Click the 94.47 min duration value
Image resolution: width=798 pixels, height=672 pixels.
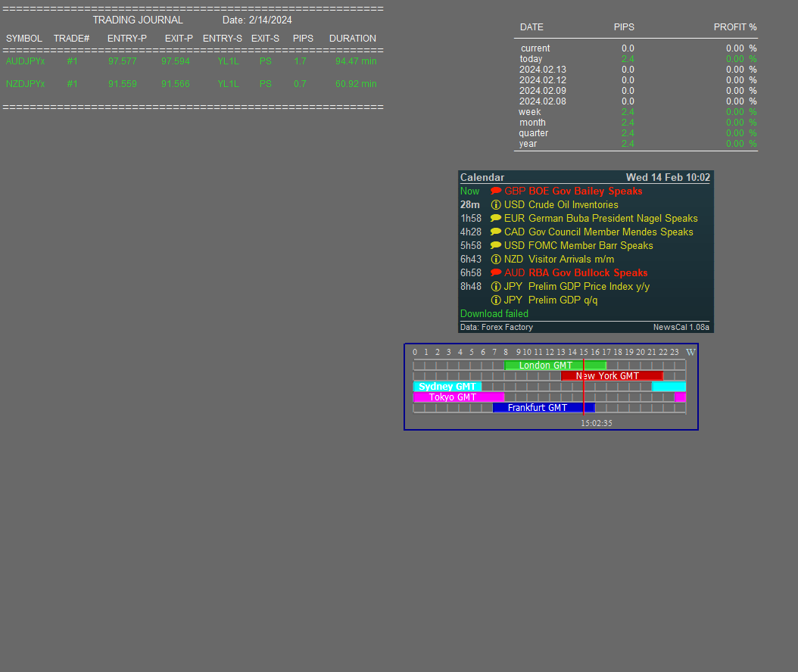(x=356, y=61)
